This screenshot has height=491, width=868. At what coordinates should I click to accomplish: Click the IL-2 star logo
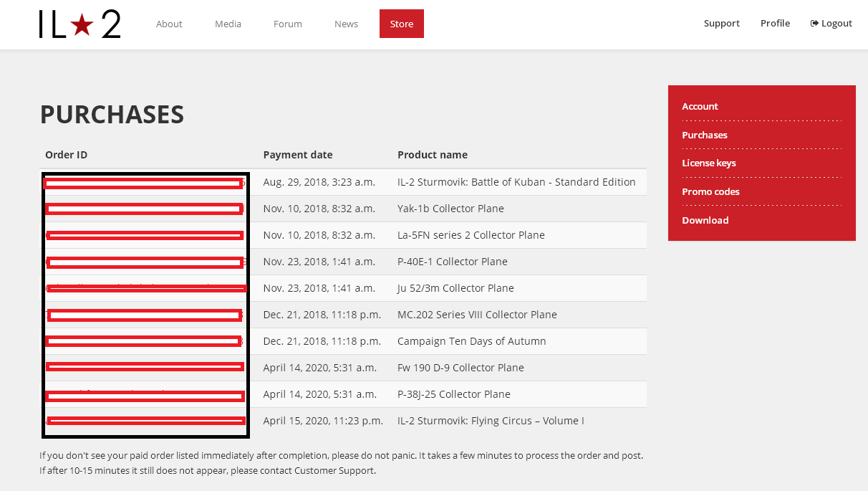point(79,24)
